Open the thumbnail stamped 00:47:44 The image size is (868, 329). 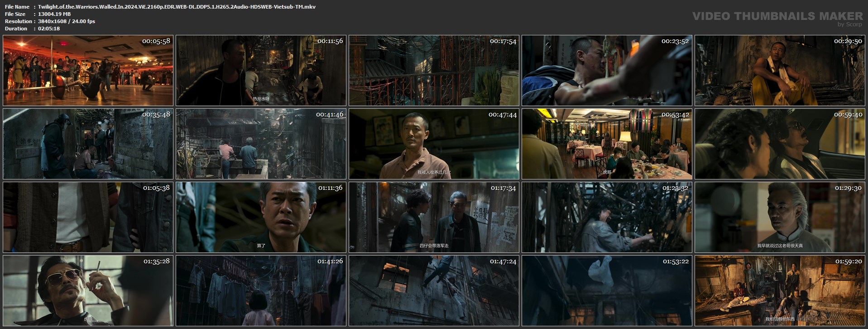(434, 144)
